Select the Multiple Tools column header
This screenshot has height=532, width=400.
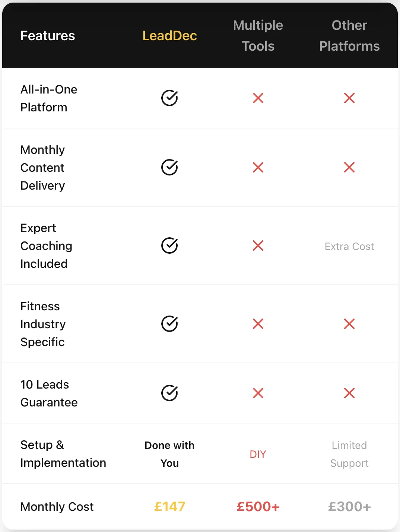(x=258, y=36)
